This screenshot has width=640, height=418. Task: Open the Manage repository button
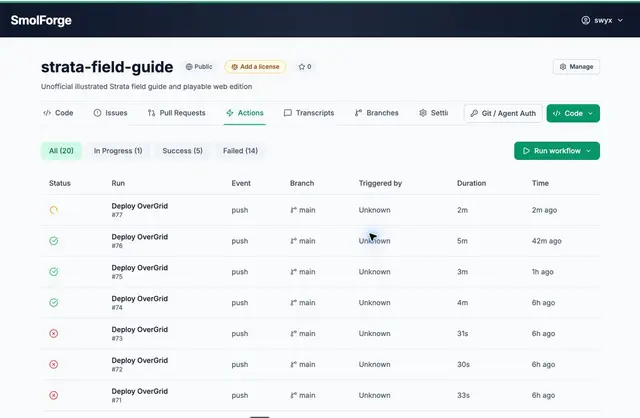pos(576,67)
